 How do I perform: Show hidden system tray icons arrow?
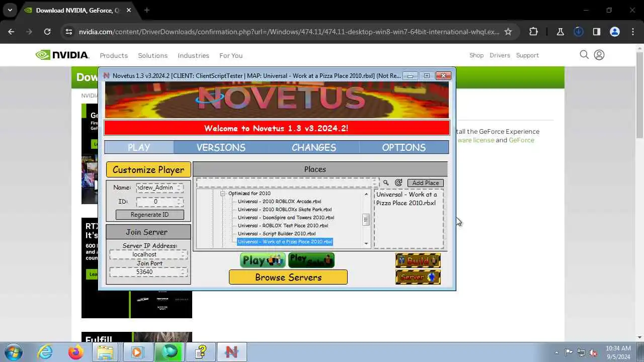coord(556,352)
